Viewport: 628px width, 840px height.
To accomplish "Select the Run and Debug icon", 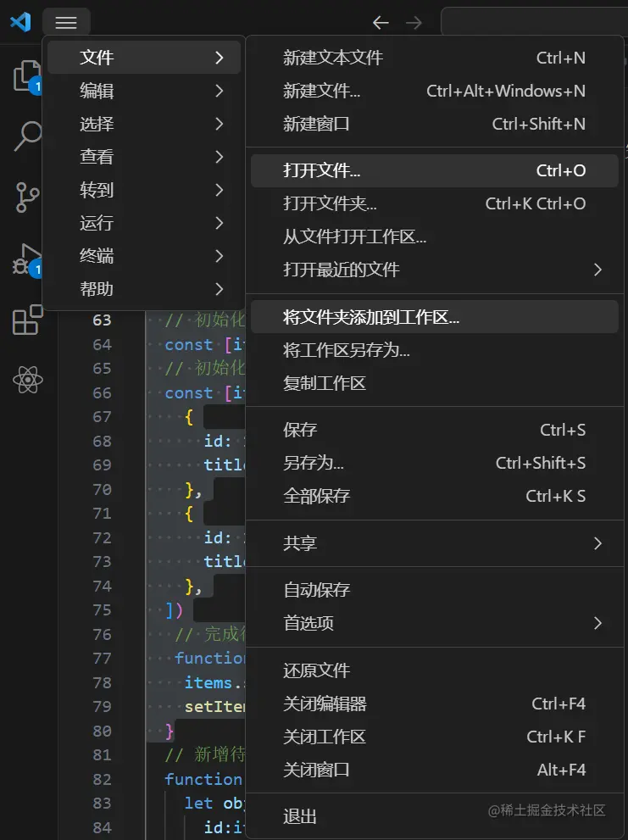I will point(26,259).
